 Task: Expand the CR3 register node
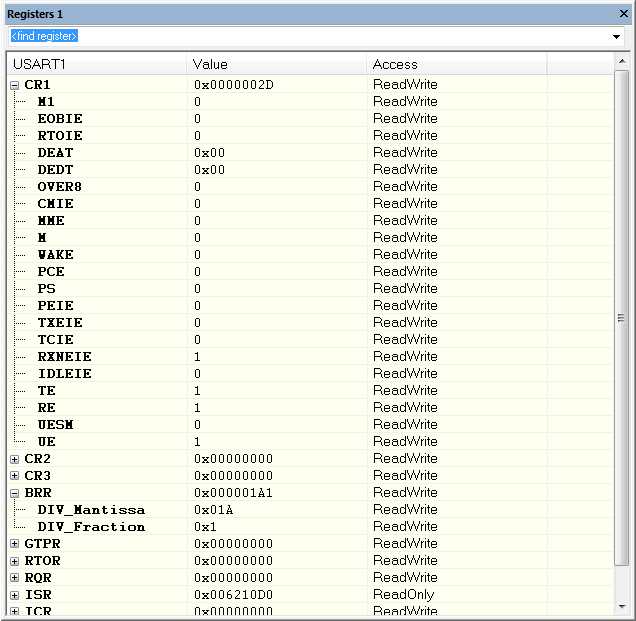point(15,476)
